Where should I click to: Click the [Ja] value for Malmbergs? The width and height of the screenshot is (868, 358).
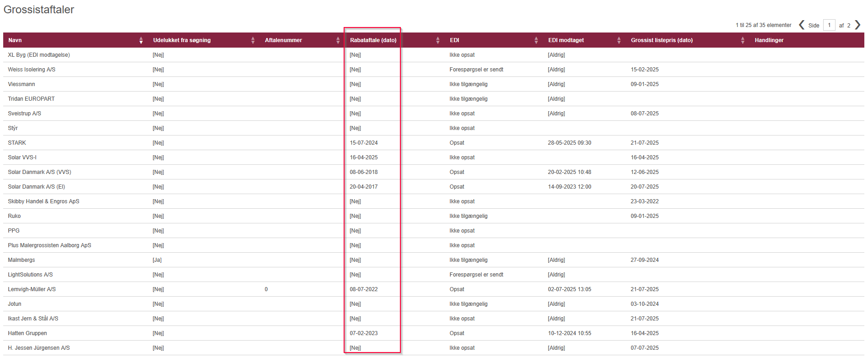(x=157, y=260)
